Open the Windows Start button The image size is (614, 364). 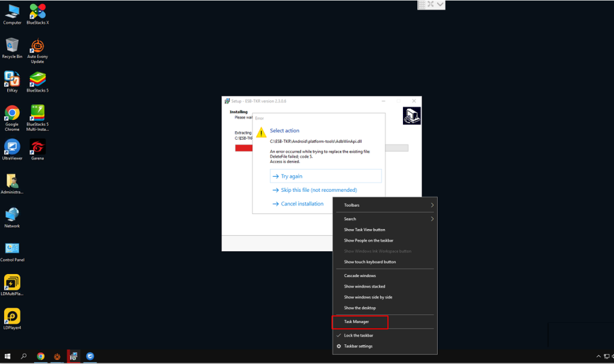(8, 356)
